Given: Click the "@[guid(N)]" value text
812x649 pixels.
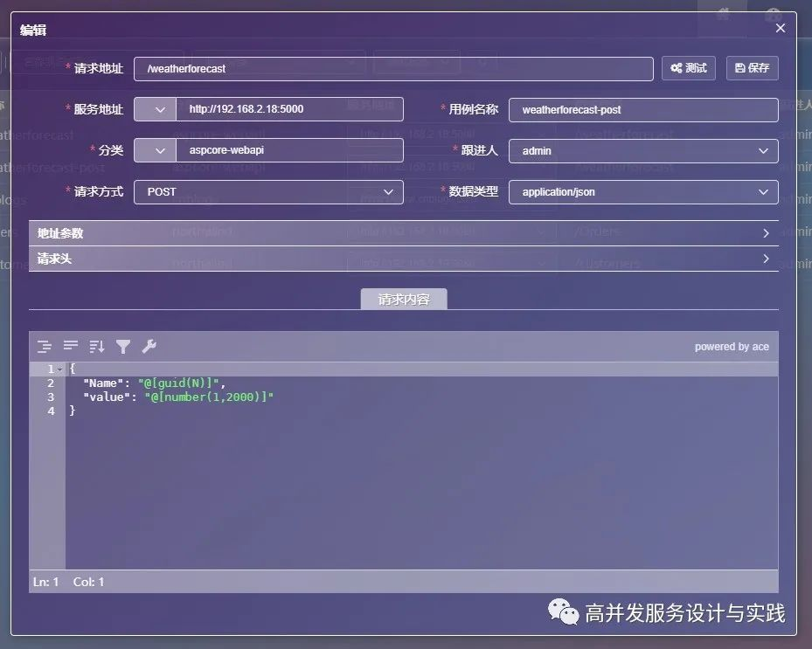Looking at the screenshot, I should pos(178,383).
